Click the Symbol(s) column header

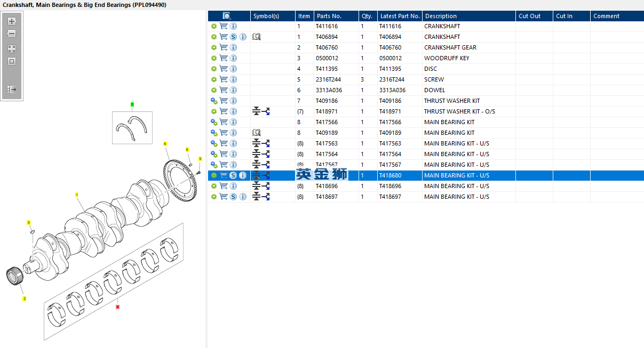pos(273,16)
